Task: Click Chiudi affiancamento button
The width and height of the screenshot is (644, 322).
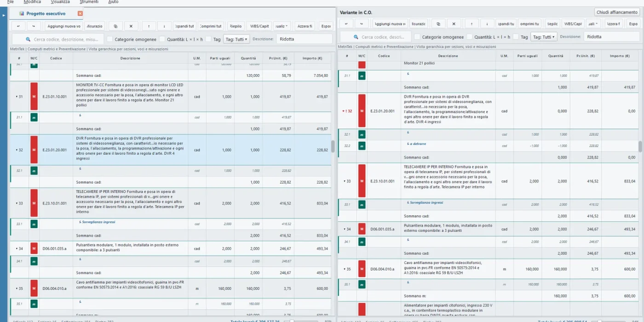Action: 617,12
